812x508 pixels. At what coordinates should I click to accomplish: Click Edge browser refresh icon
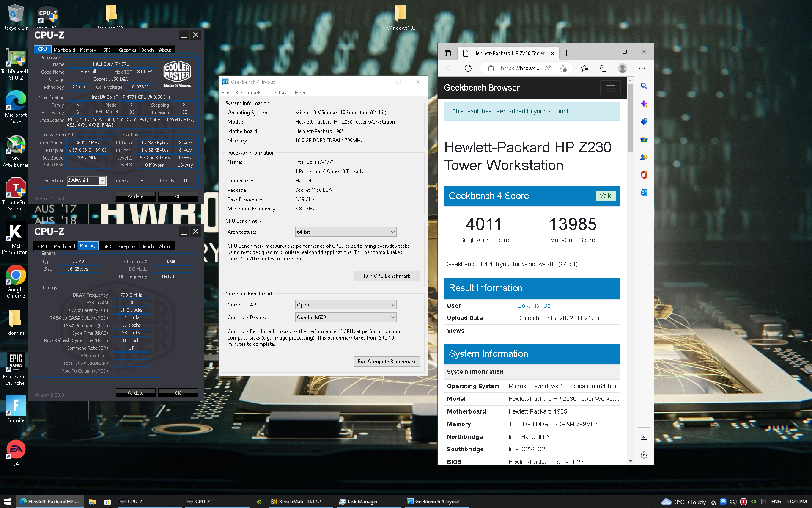pyautogui.click(x=468, y=68)
